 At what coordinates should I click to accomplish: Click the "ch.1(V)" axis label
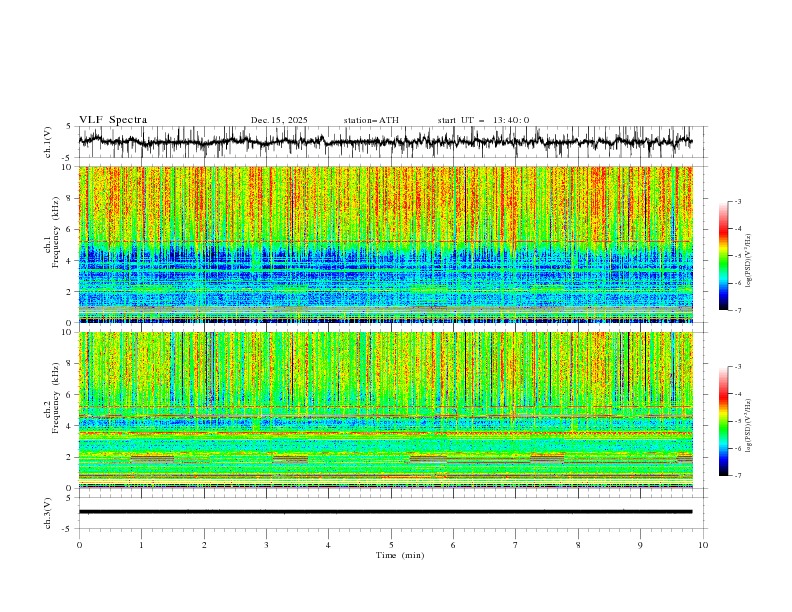(x=48, y=142)
